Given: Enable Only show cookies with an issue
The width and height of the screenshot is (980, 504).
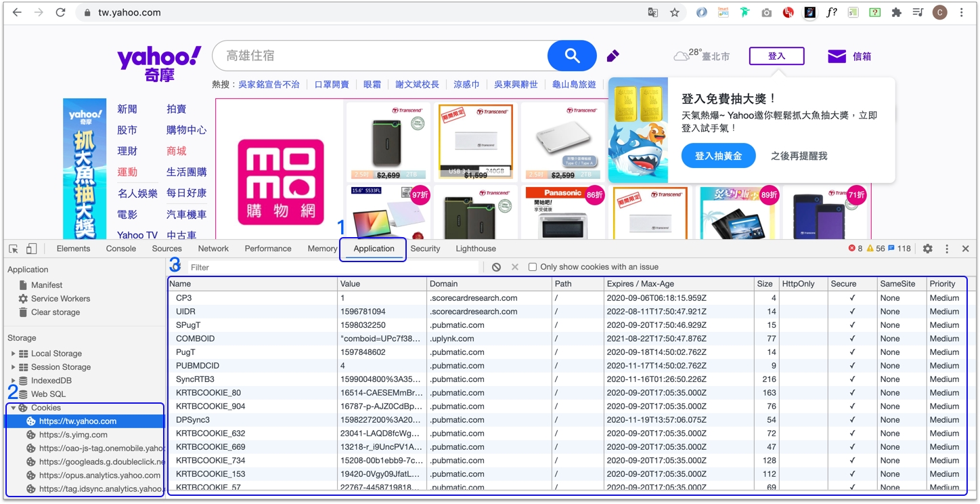Looking at the screenshot, I should 533,268.
